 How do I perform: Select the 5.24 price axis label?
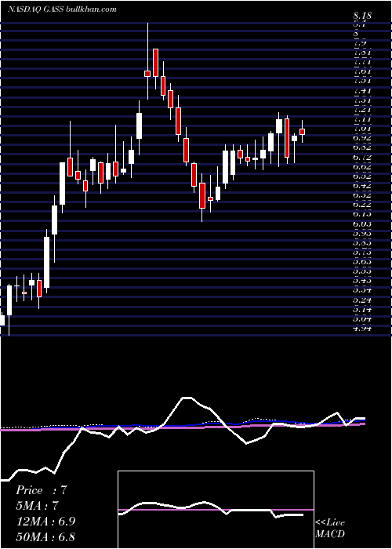click(362, 300)
